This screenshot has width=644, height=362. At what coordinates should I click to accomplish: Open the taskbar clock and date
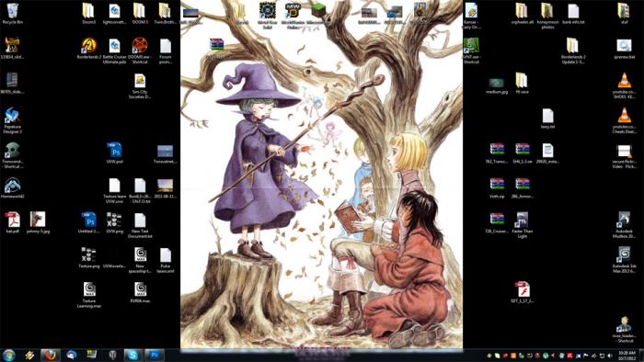(x=627, y=355)
